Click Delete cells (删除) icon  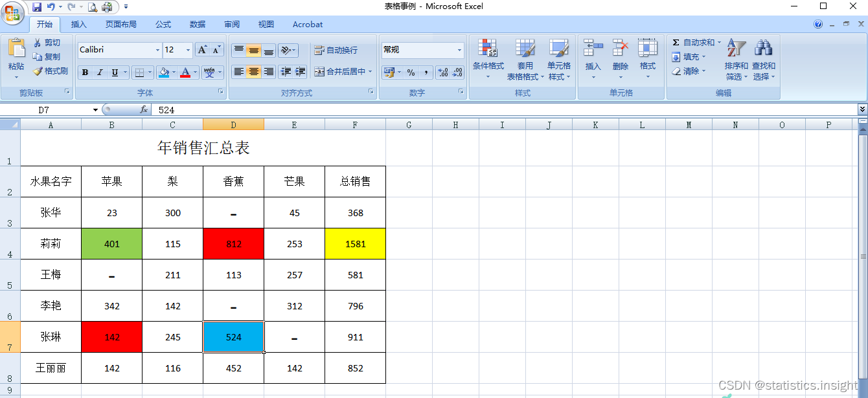coord(621,49)
